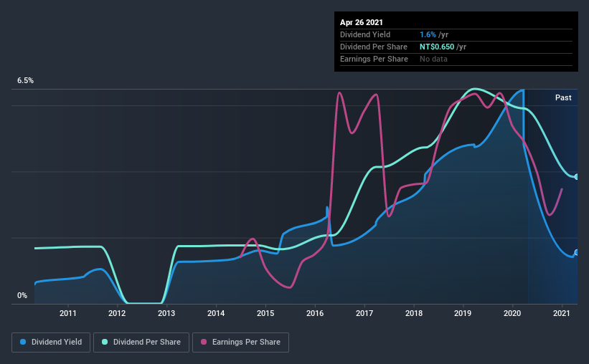Click the Earnings Per Share No data row

pyautogui.click(x=456, y=59)
